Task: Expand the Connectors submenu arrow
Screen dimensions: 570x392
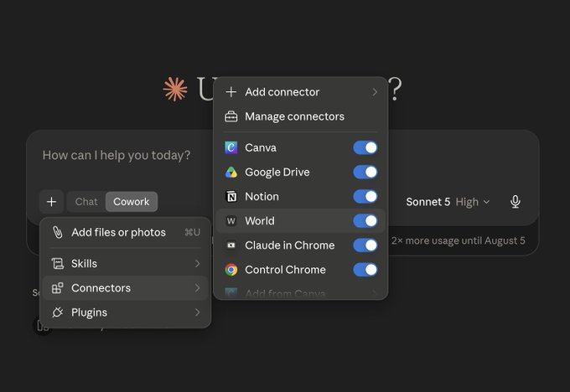Action: tap(197, 288)
